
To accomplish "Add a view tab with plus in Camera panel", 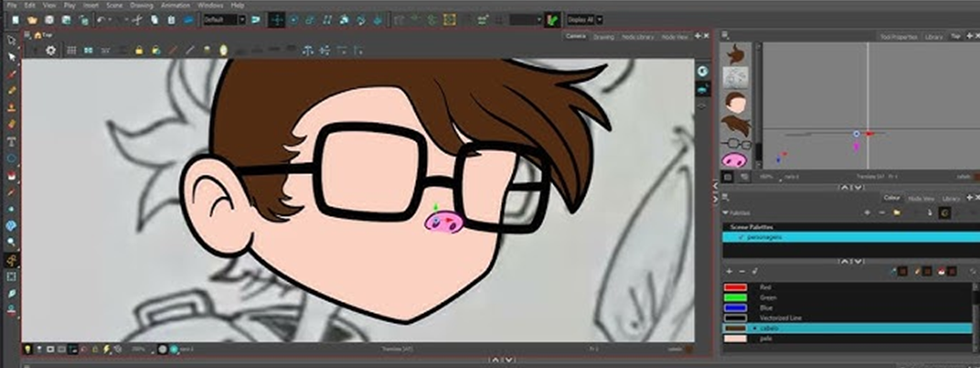I will (698, 37).
